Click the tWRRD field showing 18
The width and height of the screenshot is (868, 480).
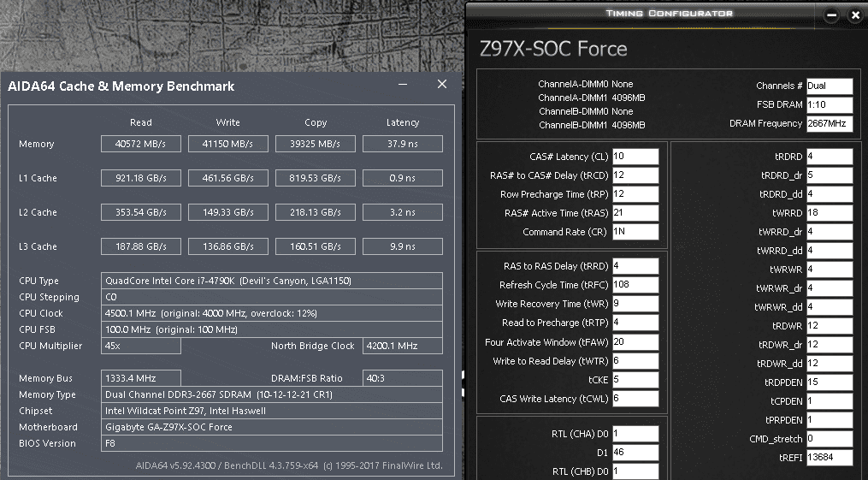(830, 212)
